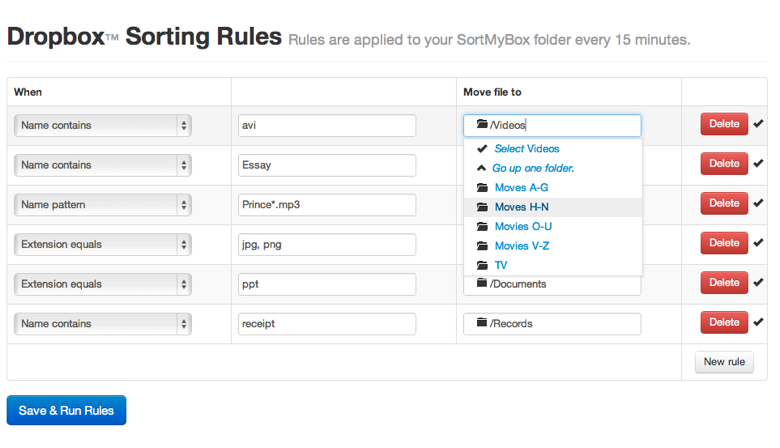Click open-folder icon in /Videos field
The image size is (780, 448).
482,125
